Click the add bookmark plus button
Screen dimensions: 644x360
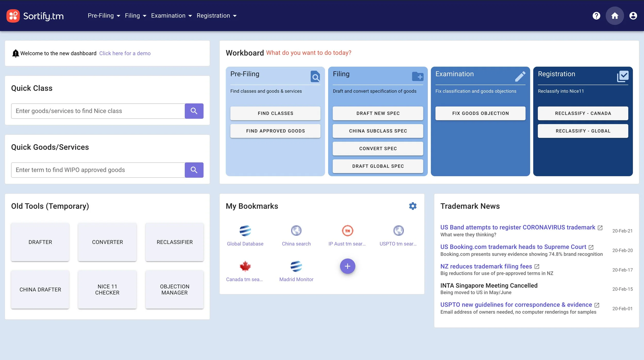coord(347,266)
